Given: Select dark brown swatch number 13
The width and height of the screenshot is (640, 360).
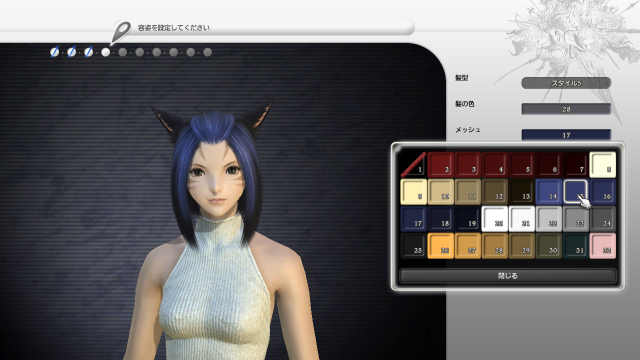Looking at the screenshot, I should point(522,191).
